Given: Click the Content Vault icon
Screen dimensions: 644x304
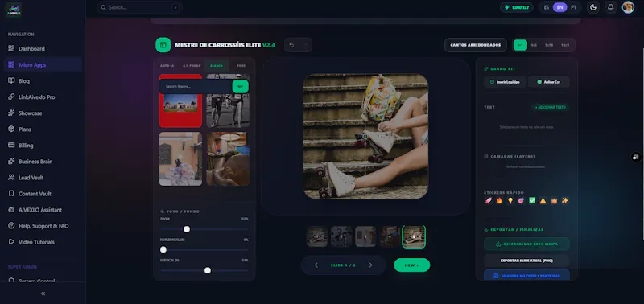Looking at the screenshot, I should pos(11,194).
